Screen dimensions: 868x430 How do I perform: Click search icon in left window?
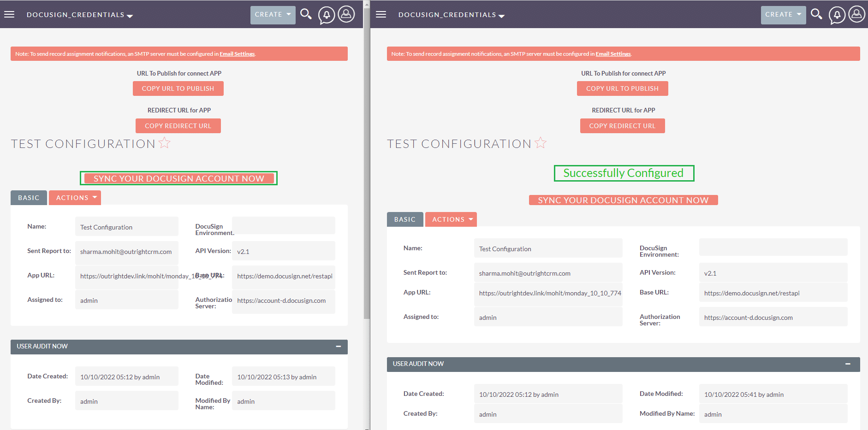(x=306, y=14)
